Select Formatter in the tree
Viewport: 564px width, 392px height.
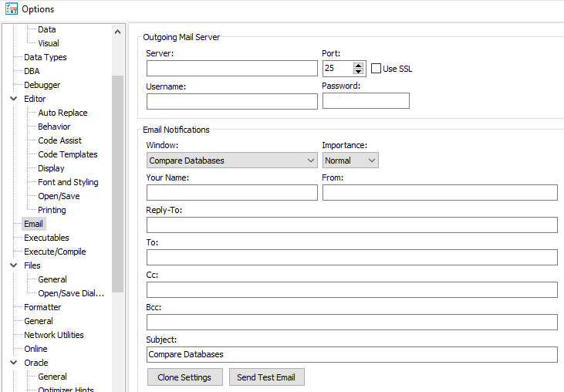pyautogui.click(x=42, y=307)
